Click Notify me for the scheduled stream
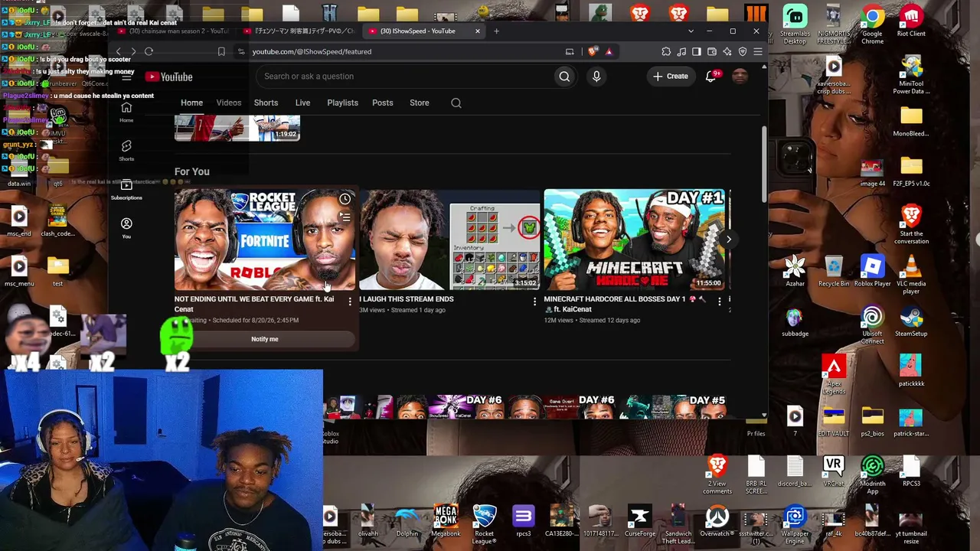The image size is (980, 551). 265,339
